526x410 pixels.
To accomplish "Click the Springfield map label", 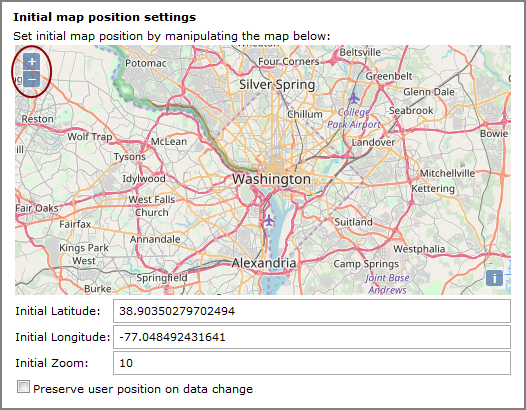I will click(x=162, y=278).
